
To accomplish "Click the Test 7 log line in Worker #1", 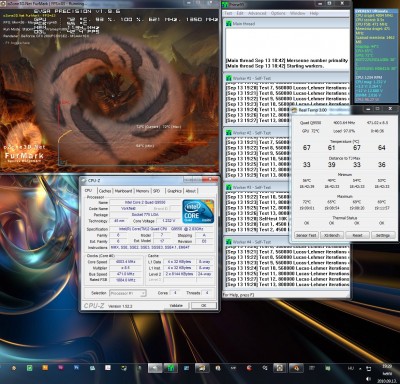I will pos(287,87).
